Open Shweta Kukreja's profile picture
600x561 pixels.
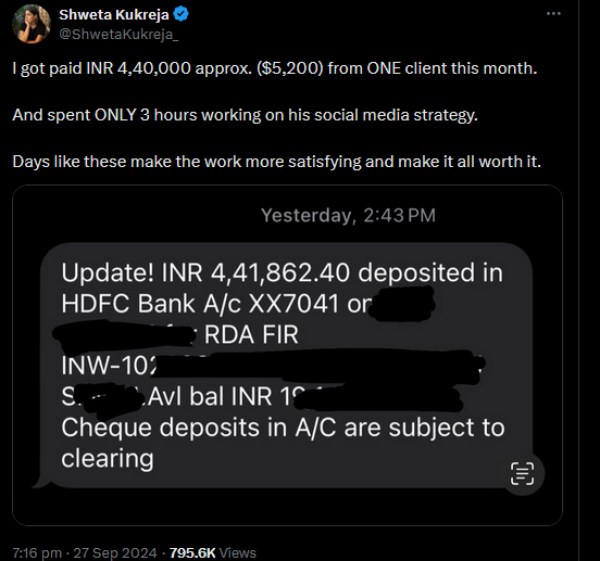tap(30, 23)
